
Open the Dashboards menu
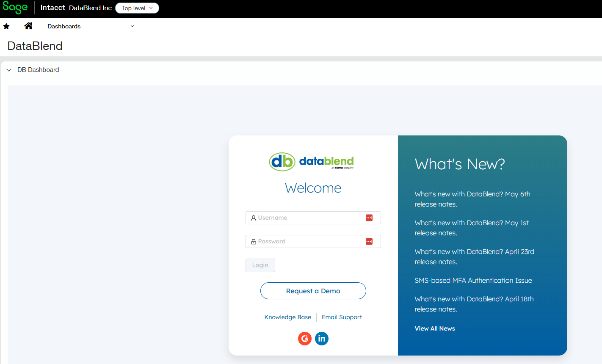(x=64, y=26)
